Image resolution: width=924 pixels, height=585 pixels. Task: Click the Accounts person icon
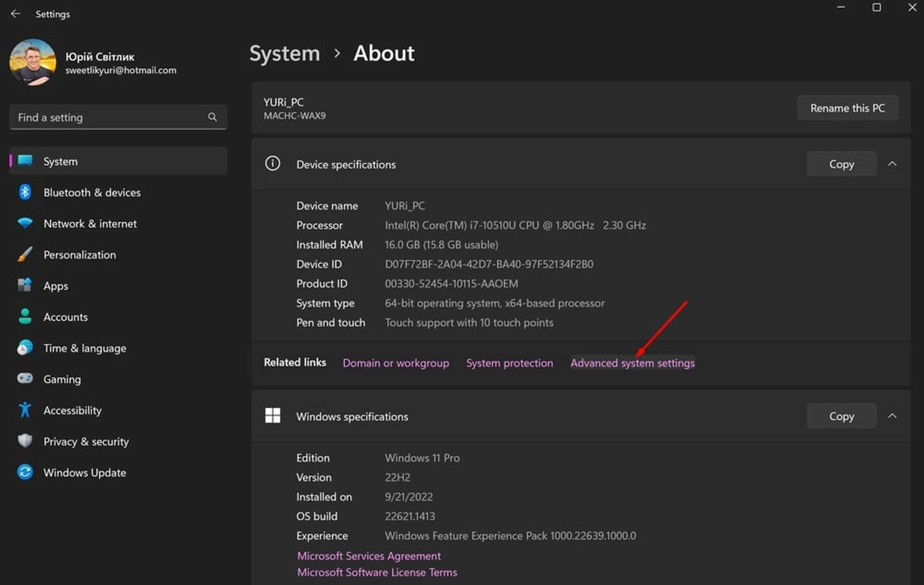pos(25,316)
